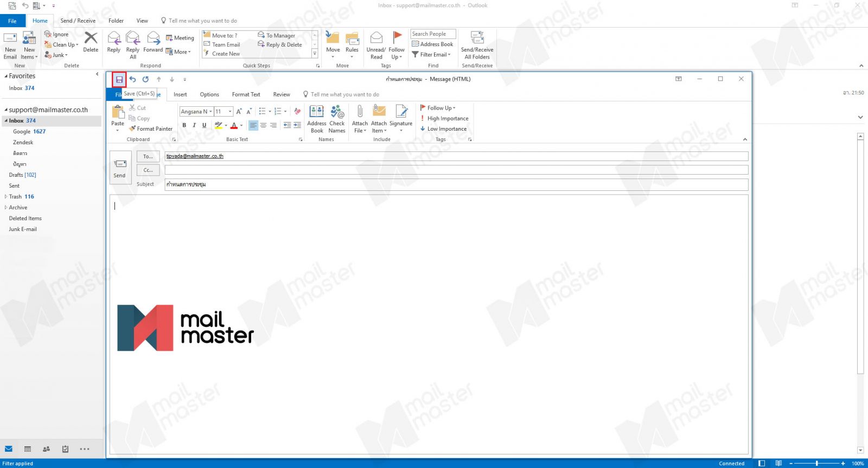The height and width of the screenshot is (468, 868).
Task: Expand the Trash folder
Action: point(6,196)
